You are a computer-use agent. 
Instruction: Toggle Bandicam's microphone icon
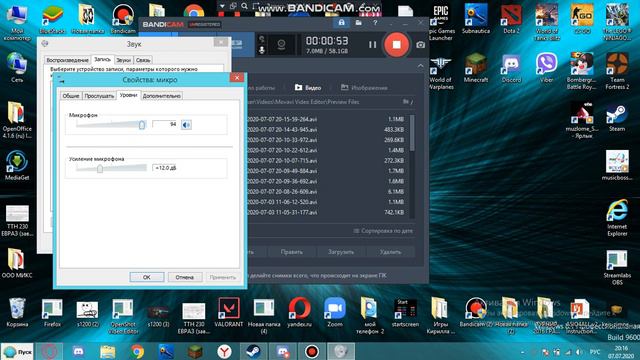click(x=262, y=50)
